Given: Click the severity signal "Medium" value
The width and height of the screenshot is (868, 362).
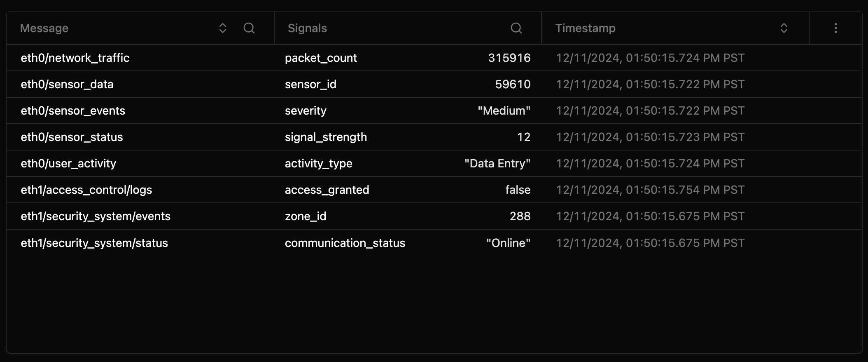Looking at the screenshot, I should (504, 110).
